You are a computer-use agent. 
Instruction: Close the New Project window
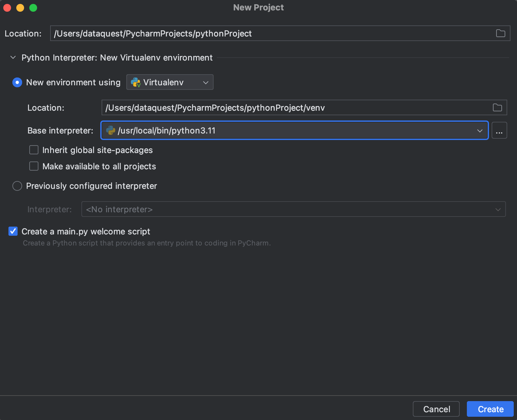coord(7,8)
